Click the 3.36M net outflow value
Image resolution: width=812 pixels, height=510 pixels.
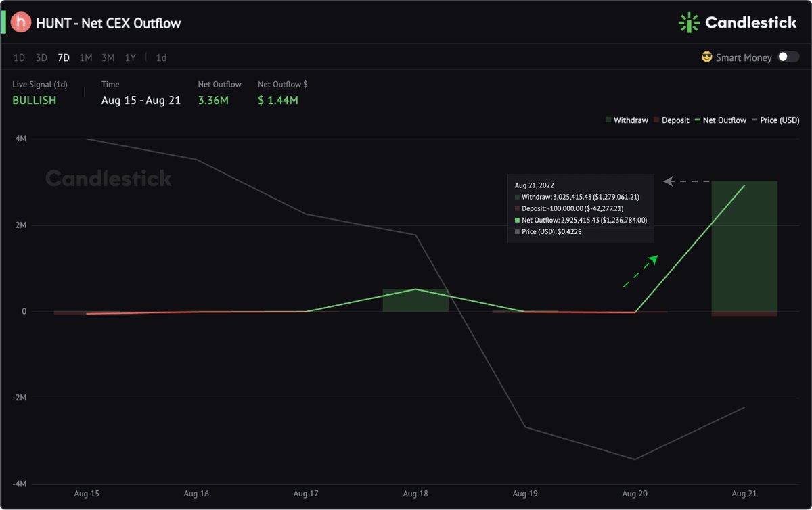tap(213, 100)
